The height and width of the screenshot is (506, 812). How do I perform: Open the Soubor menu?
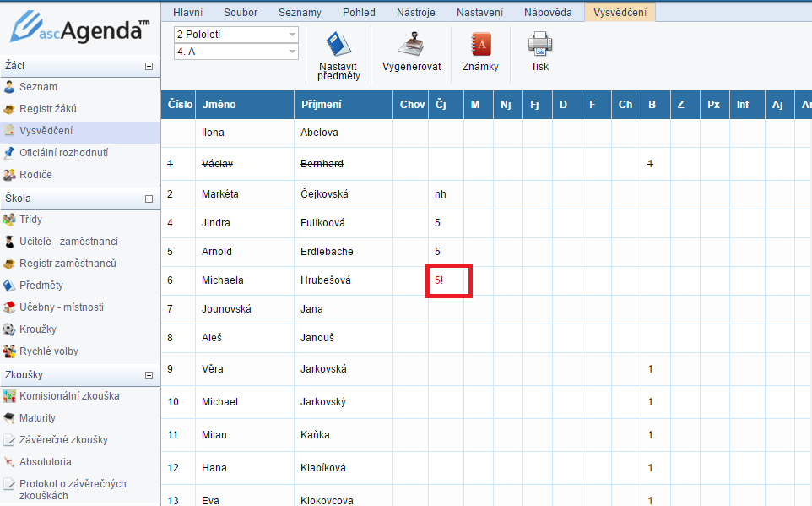point(241,13)
